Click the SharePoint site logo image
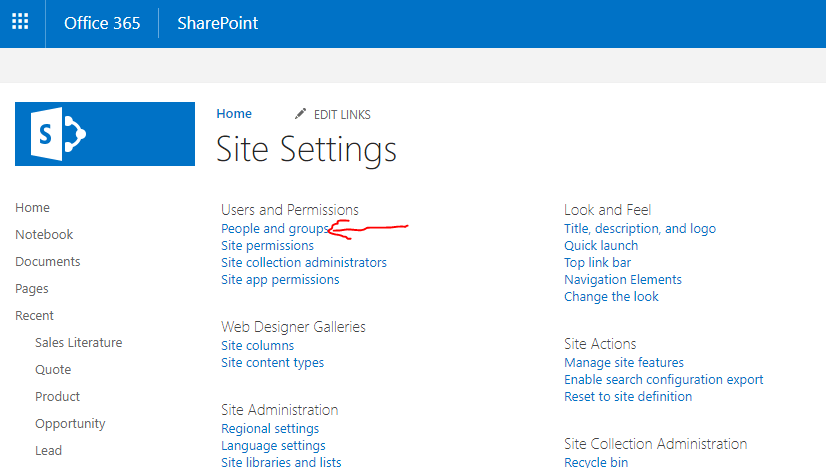Screen dimensions: 826x468 (105, 134)
